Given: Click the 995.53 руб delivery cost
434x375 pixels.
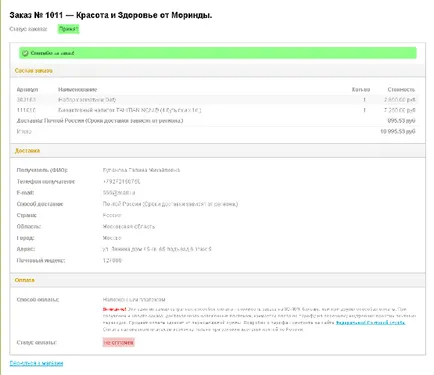Looking at the screenshot, I should pyautogui.click(x=401, y=120).
